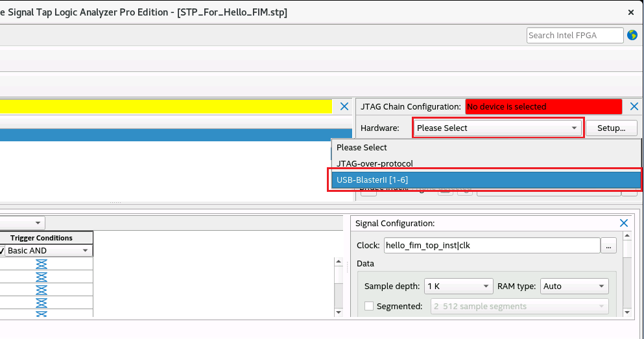
Task: Browse for clock signal with ellipsis button
Action: (608, 246)
